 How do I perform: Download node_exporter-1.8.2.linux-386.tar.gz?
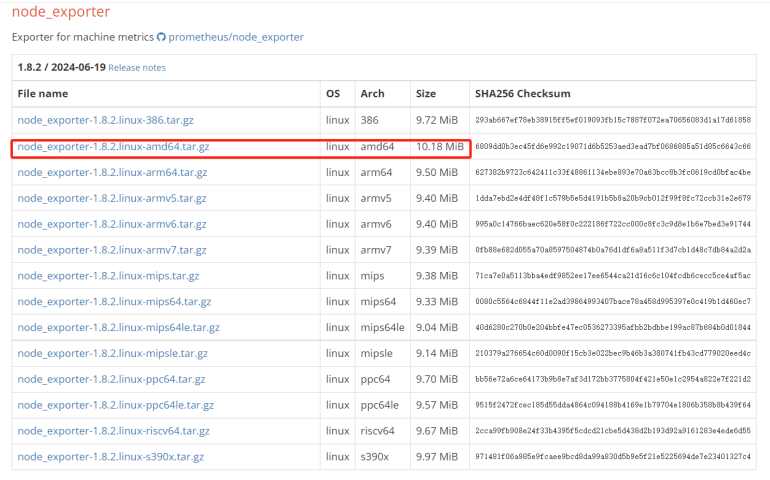(106, 120)
